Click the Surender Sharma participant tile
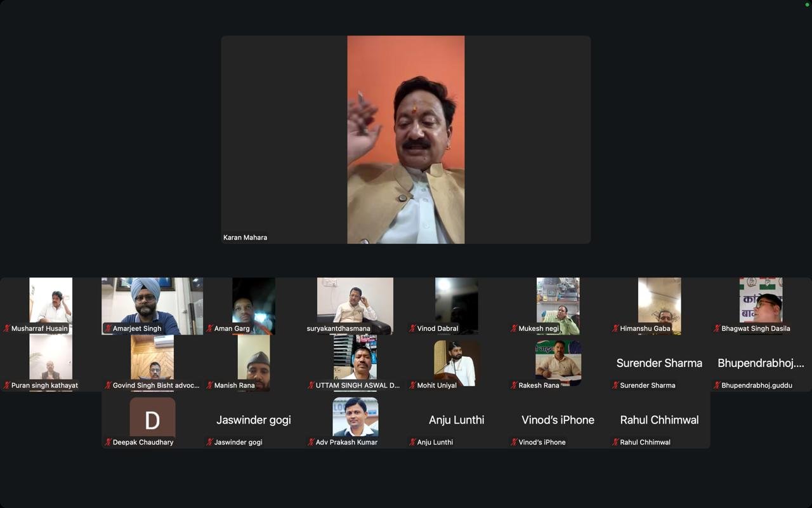Screen dimensions: 812x508 click(x=659, y=363)
